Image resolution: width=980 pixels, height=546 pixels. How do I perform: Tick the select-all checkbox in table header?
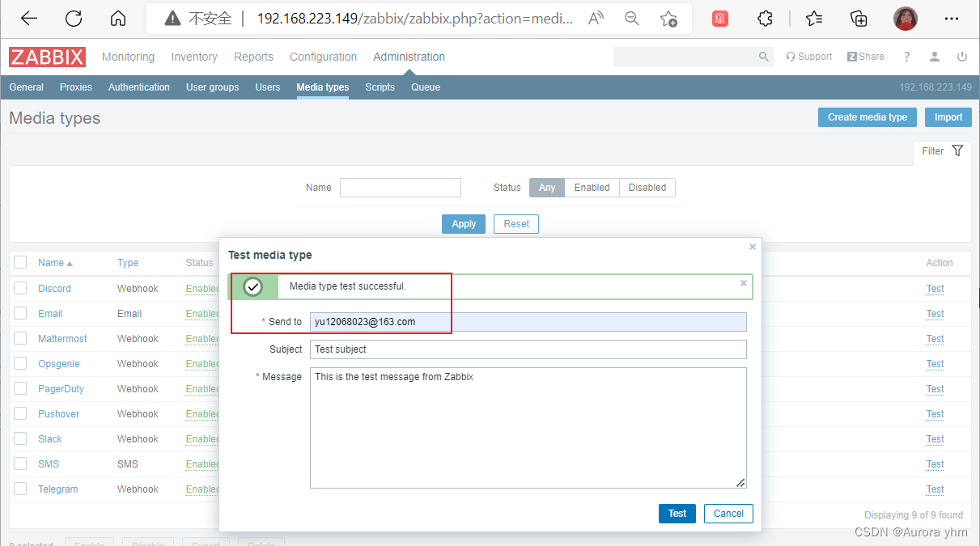click(21, 262)
